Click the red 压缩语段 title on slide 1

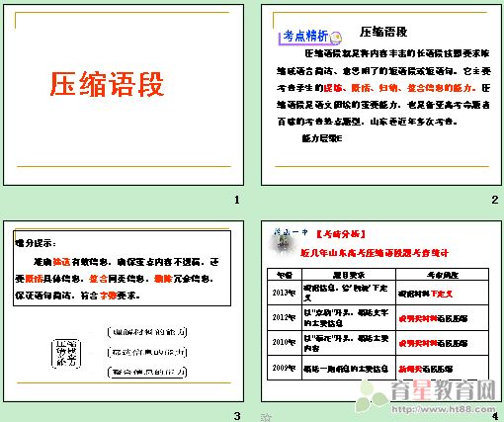coord(107,84)
